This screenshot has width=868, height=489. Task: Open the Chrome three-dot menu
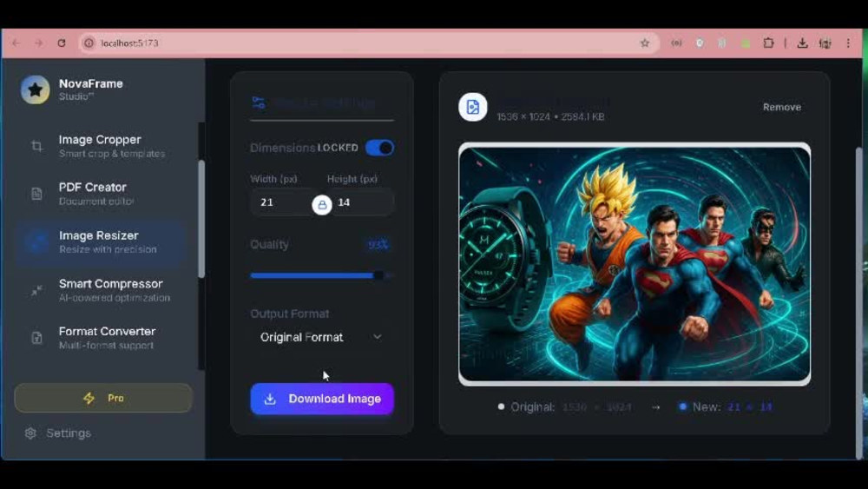pyautogui.click(x=848, y=43)
